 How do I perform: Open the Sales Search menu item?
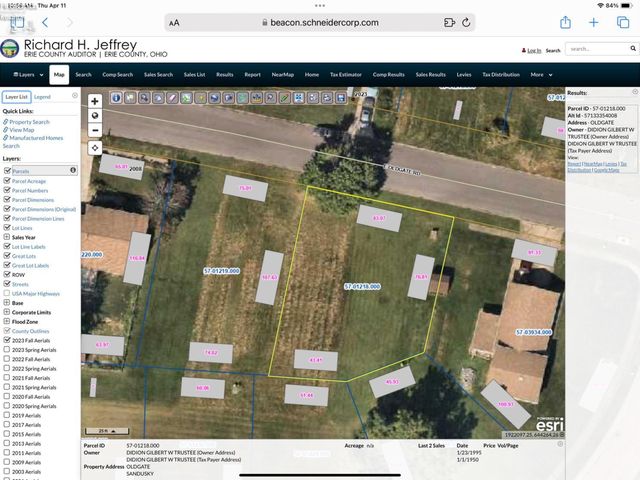pos(158,74)
